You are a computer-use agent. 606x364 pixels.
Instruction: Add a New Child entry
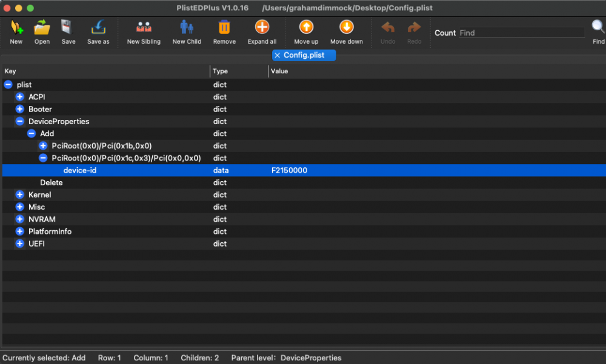[187, 28]
